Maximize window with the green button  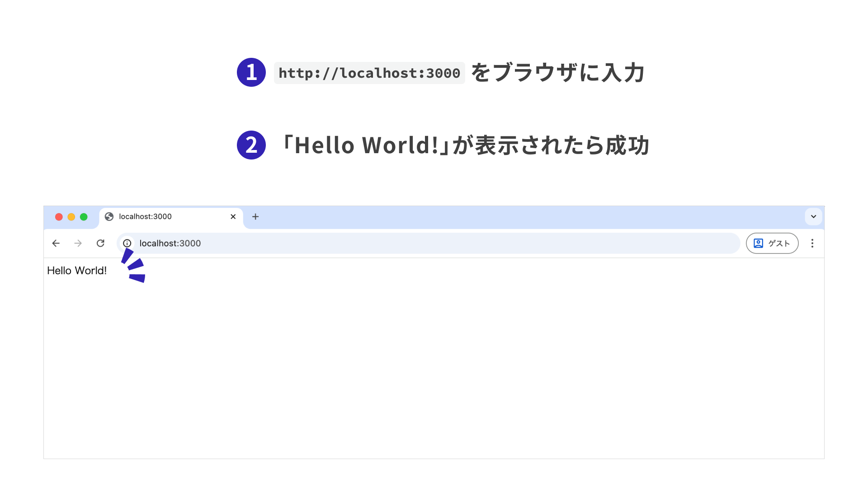84,217
